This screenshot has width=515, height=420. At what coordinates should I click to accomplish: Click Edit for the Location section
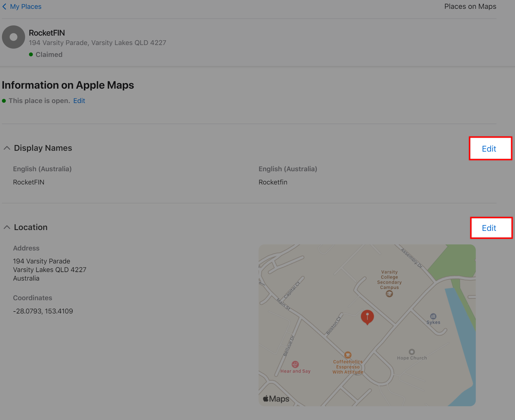pyautogui.click(x=489, y=228)
